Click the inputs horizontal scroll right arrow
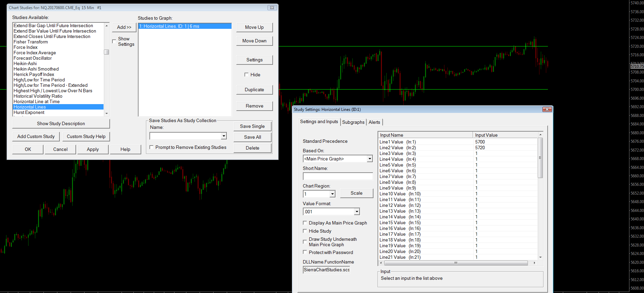The width and height of the screenshot is (644, 293). pos(534,263)
